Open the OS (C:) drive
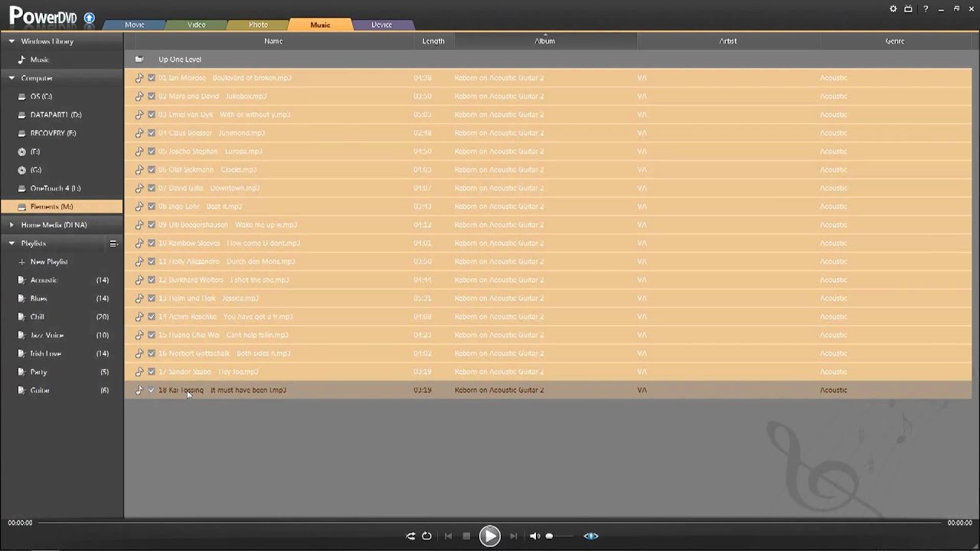The height and width of the screenshot is (551, 980). [41, 96]
